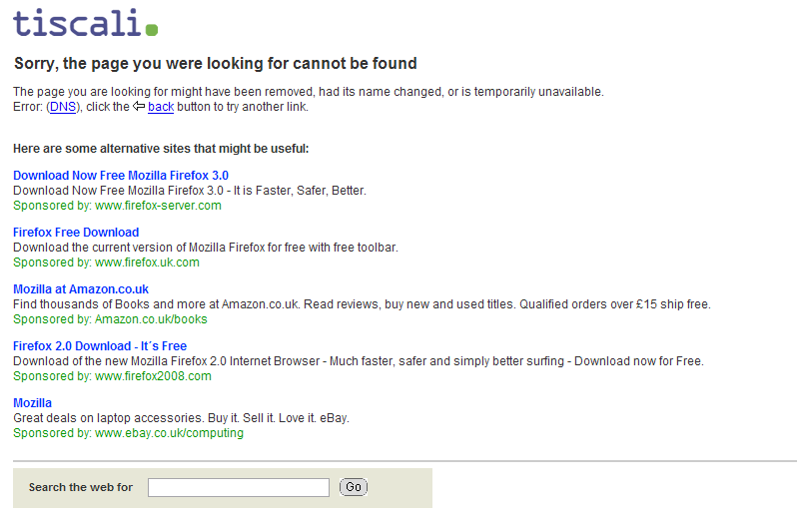Open the Mozilla eBay ad title link
Screen dimensions: 812x527
(x=33, y=403)
